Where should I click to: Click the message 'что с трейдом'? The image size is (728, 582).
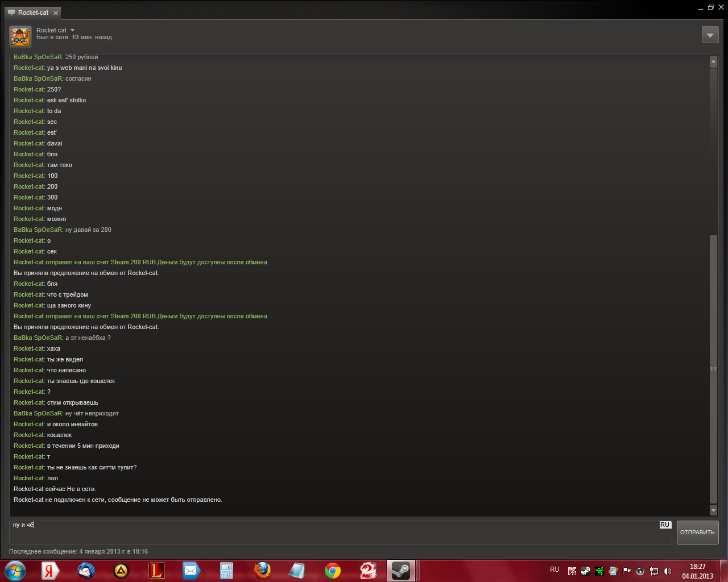68,294
